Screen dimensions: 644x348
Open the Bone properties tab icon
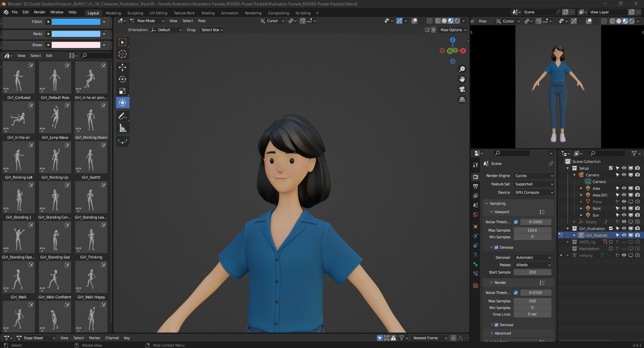point(475,264)
